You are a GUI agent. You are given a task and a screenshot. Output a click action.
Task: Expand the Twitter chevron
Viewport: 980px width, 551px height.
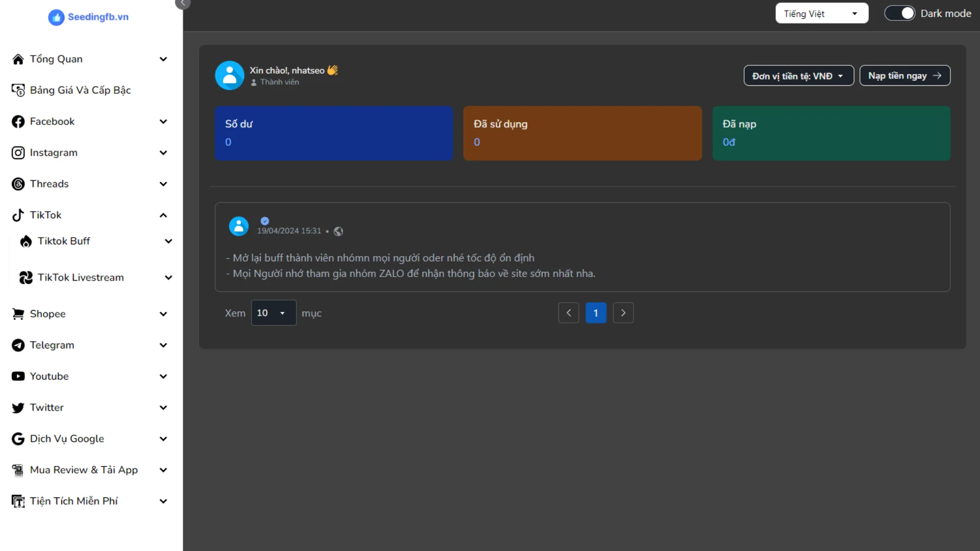[163, 408]
